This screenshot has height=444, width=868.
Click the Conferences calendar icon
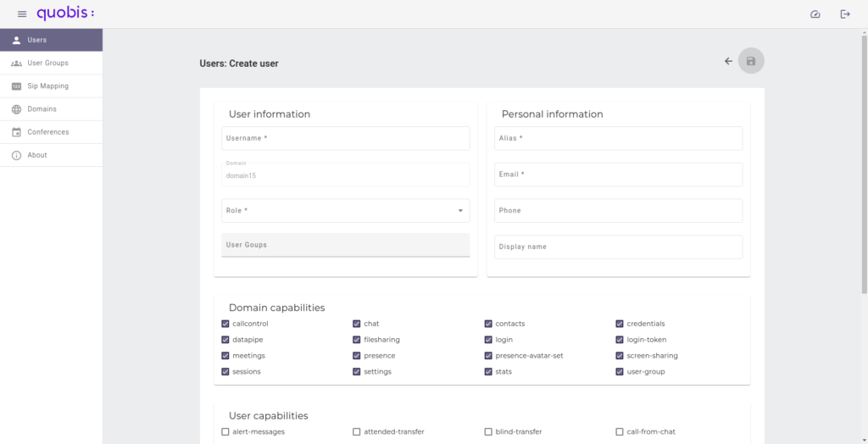tap(17, 132)
